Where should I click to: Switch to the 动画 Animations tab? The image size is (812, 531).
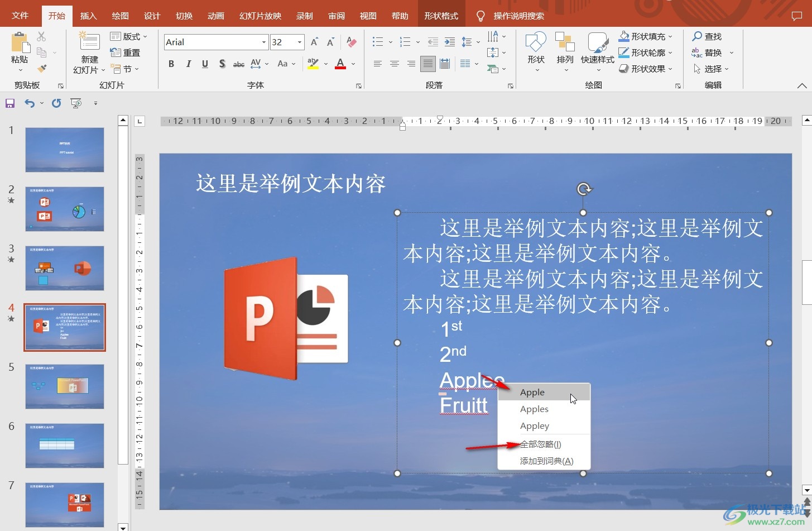[x=215, y=16]
